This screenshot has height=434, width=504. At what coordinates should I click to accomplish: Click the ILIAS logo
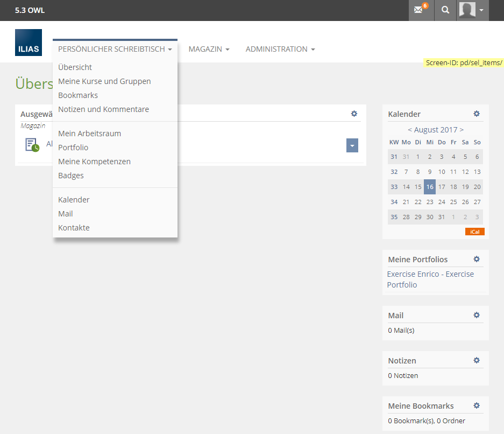28,43
